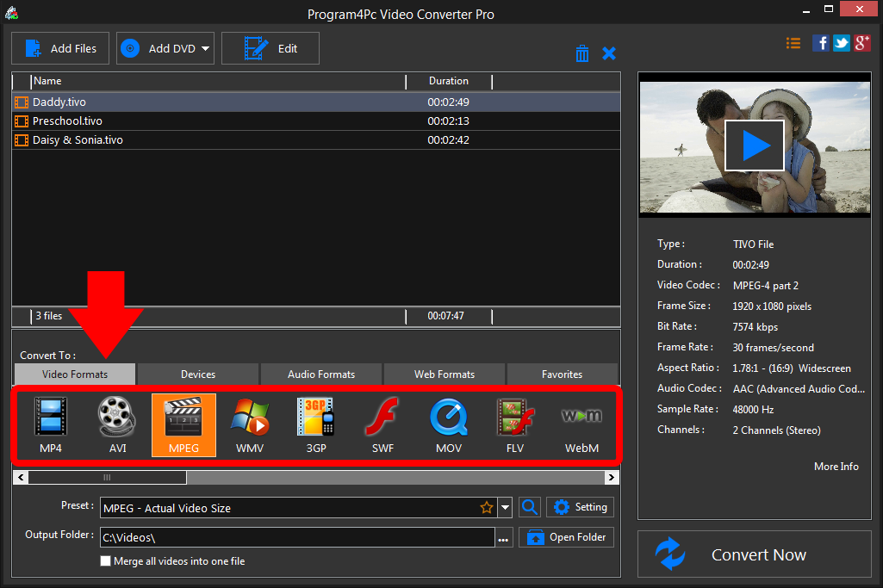Viewport: 883px width, 588px height.
Task: Mark the preset as favorite with star
Action: pos(487,508)
